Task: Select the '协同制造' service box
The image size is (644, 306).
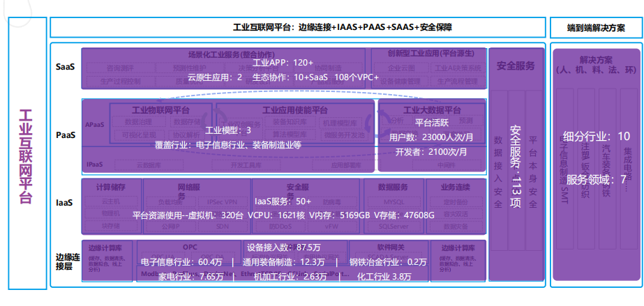Action: point(327,68)
